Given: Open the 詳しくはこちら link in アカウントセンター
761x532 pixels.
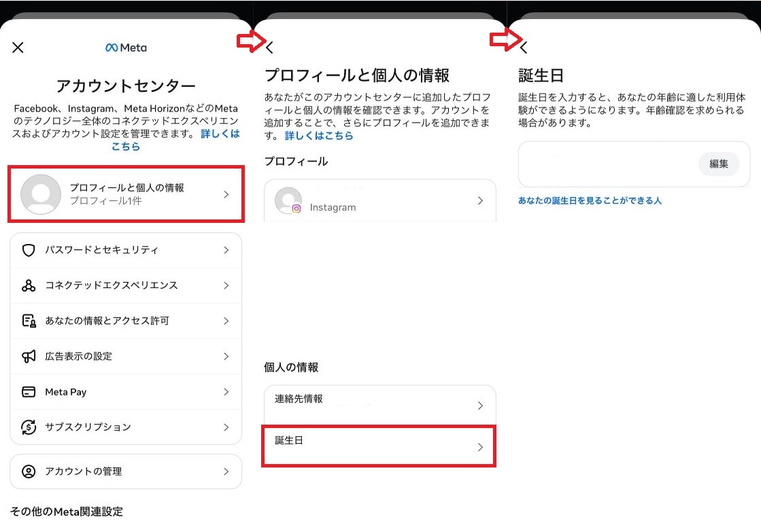Looking at the screenshot, I should (175, 140).
